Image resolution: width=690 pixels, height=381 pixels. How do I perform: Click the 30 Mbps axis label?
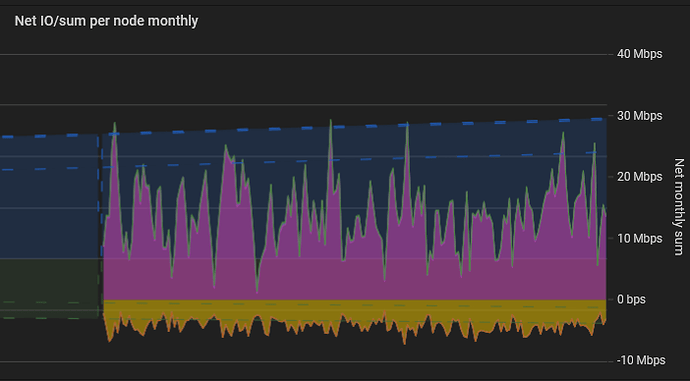[639, 116]
